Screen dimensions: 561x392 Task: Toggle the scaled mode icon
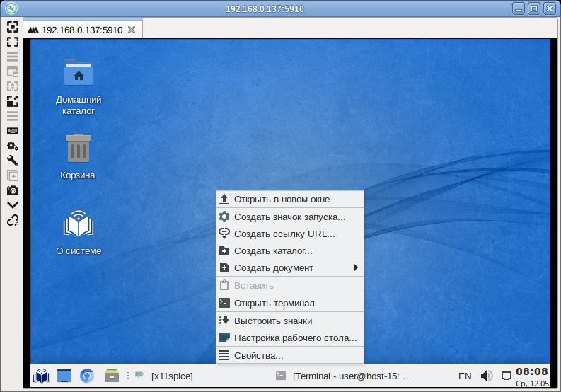13,101
